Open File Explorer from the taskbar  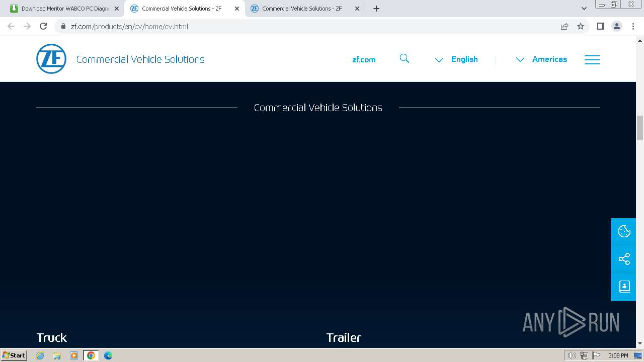(x=57, y=355)
